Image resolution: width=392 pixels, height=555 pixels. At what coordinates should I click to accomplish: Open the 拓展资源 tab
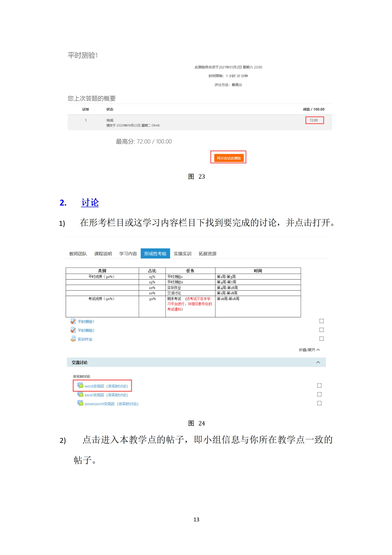(208, 254)
